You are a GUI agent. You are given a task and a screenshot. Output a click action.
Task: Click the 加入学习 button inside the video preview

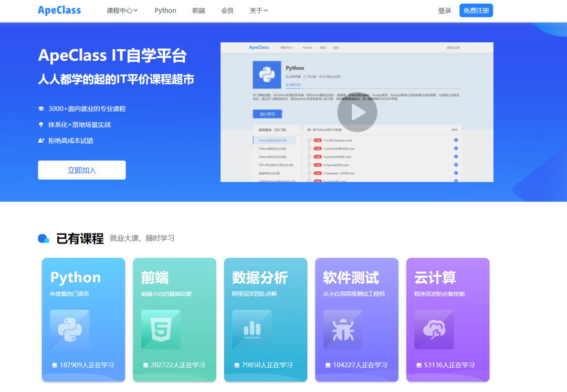[x=267, y=114]
